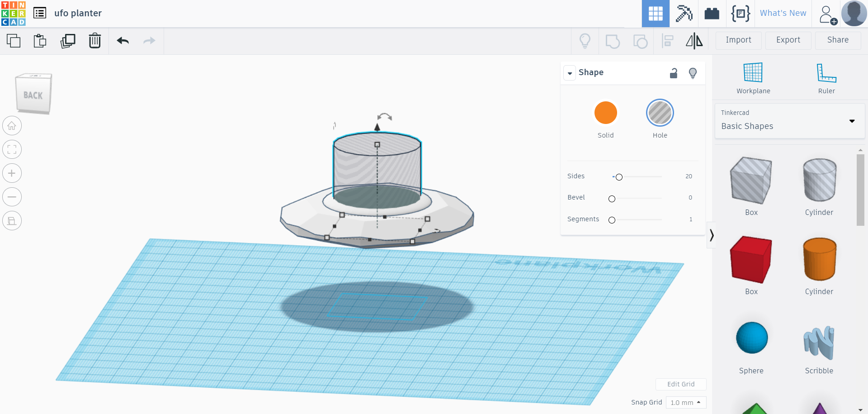
Task: Select the Scribble shape
Action: tap(819, 343)
